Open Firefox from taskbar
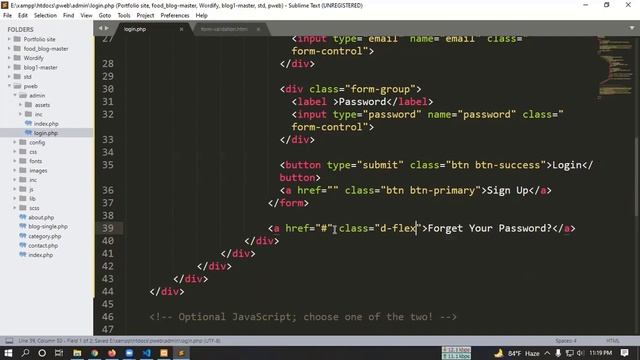 112,353
